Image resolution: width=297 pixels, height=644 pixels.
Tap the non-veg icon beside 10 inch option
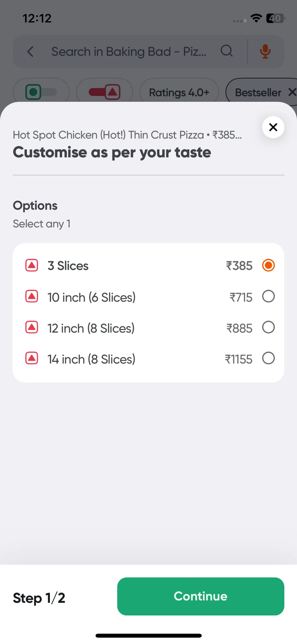coord(32,296)
